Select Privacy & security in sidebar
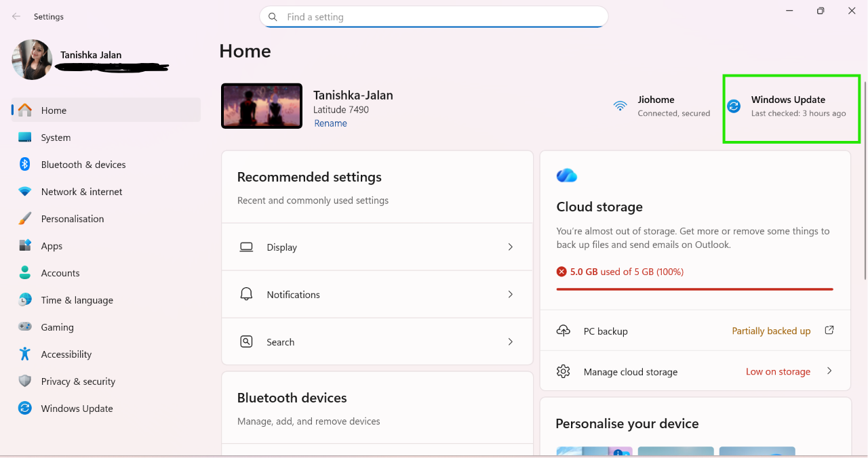Image resolution: width=868 pixels, height=458 pixels. tap(106, 381)
